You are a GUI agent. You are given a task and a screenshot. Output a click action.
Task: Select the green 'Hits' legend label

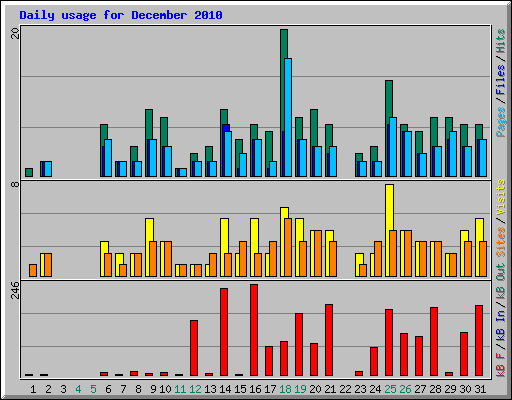[500, 41]
